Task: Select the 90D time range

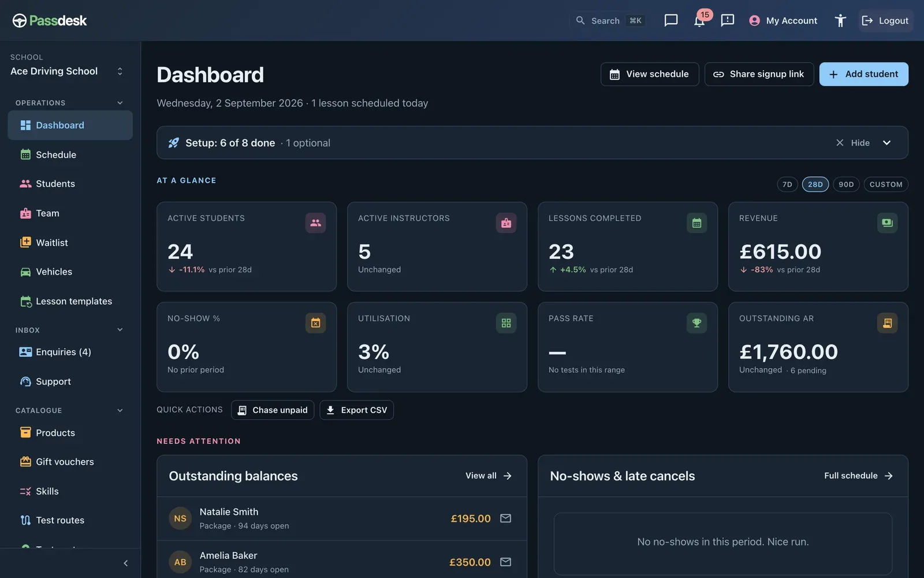Action: tap(846, 184)
